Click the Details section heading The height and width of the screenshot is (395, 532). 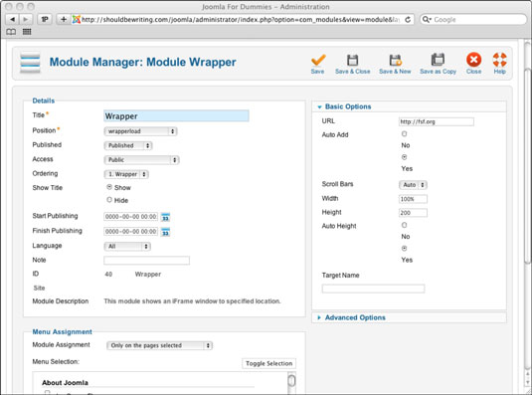click(44, 100)
